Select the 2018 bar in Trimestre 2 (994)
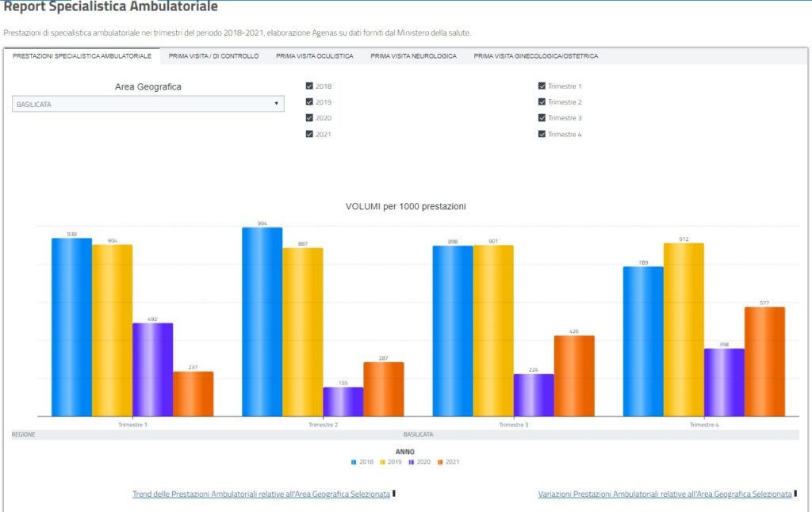Image resolution: width=812 pixels, height=512 pixels. coord(262,322)
